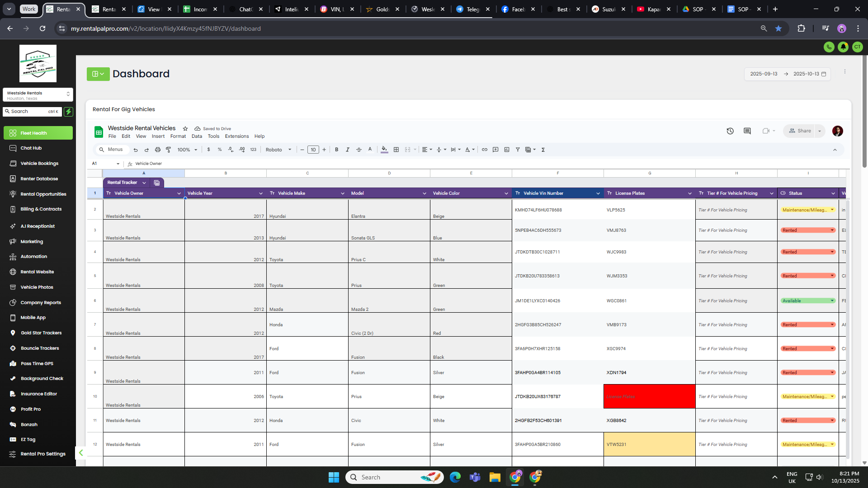Screen dimensions: 868x488
Task: Open the fill color picker
Action: [384, 150]
